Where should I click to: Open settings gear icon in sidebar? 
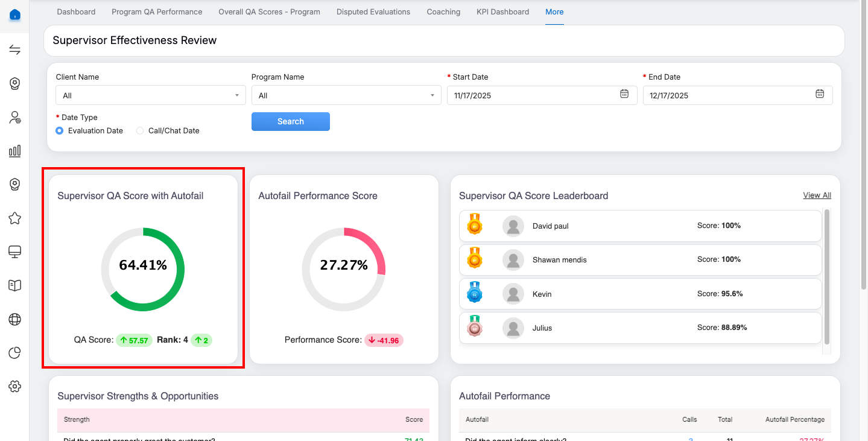[x=15, y=387]
